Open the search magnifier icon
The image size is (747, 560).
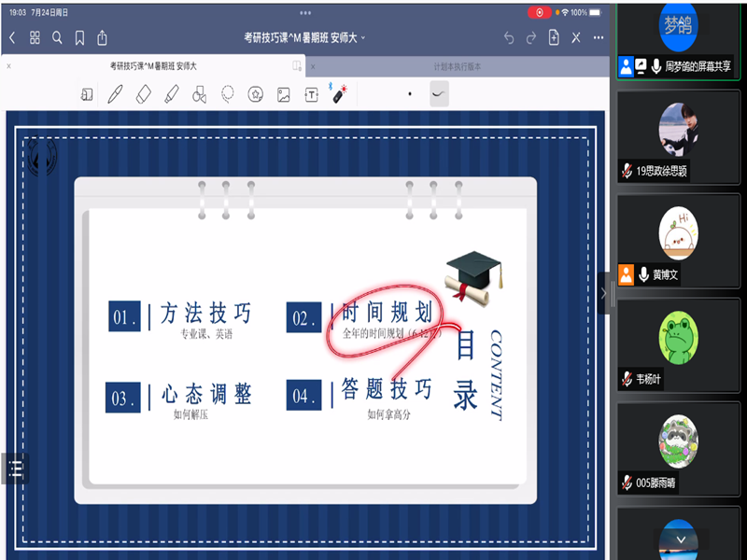point(57,37)
